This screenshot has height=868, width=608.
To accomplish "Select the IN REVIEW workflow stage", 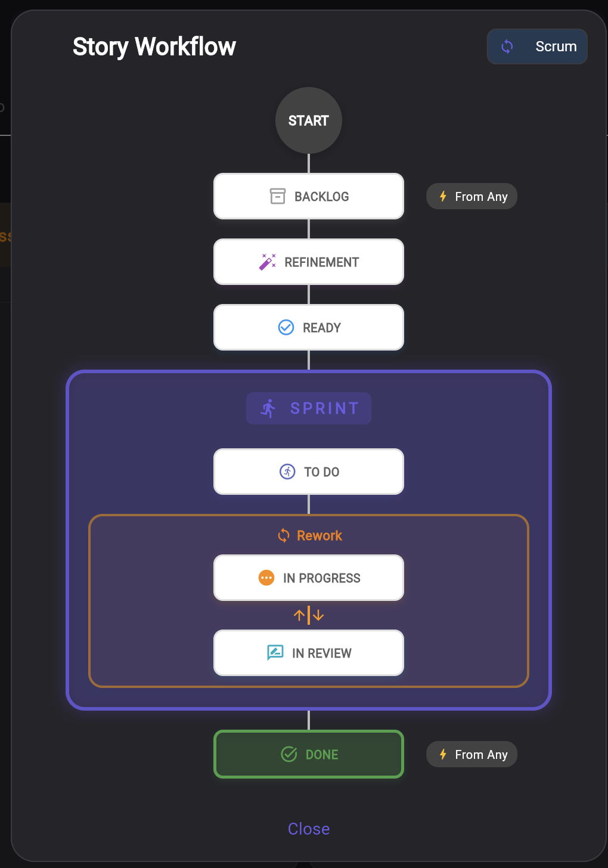I will pos(308,653).
